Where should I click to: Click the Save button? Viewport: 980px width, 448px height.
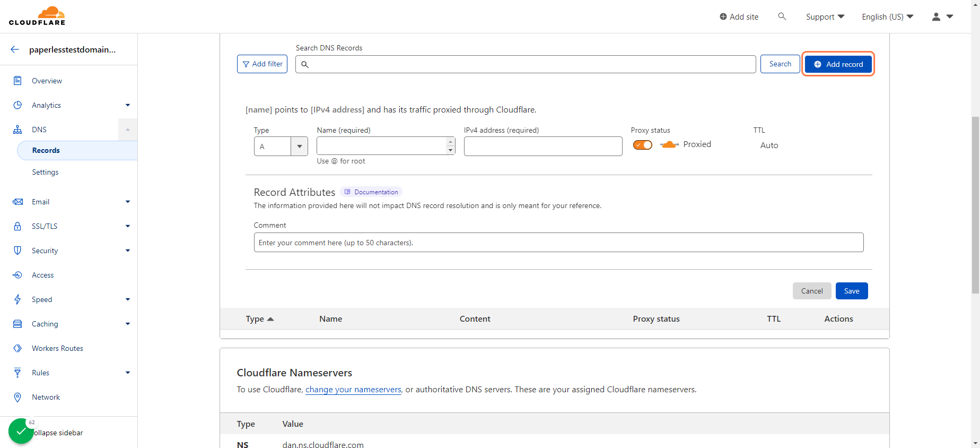(x=852, y=291)
